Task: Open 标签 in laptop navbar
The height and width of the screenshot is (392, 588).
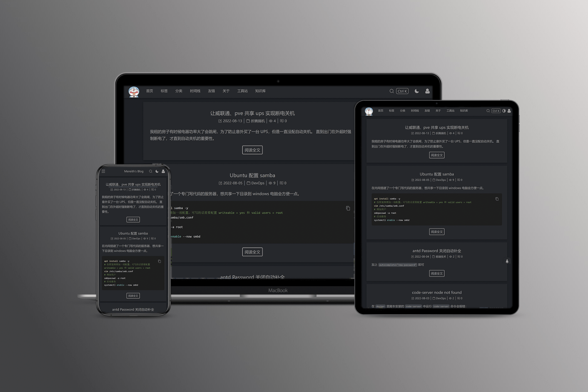Action: click(164, 91)
